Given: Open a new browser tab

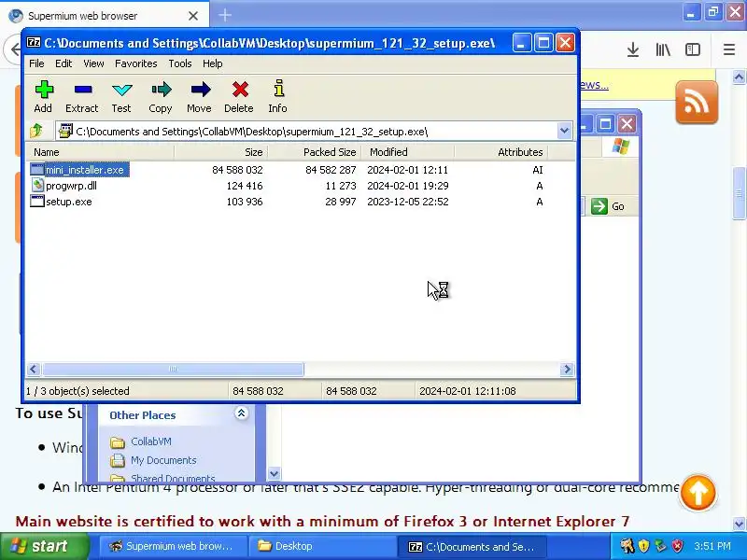Looking at the screenshot, I should 225,15.
